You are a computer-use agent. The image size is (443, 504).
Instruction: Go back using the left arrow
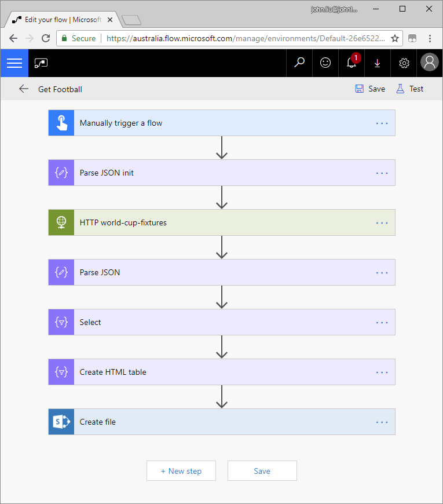pyautogui.click(x=24, y=89)
